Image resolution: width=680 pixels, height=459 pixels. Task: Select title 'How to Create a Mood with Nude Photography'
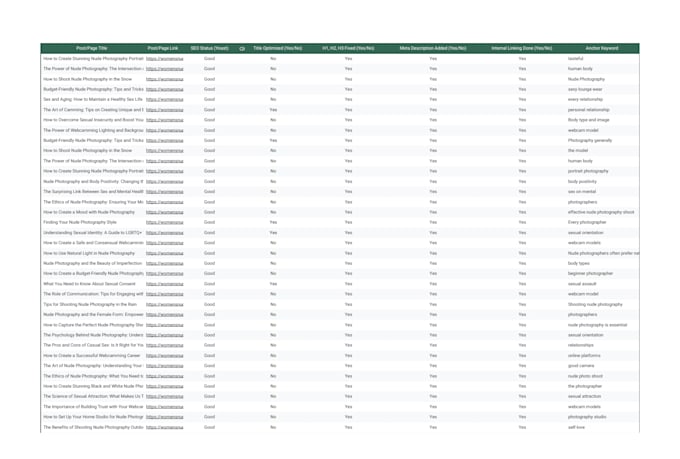click(x=89, y=212)
